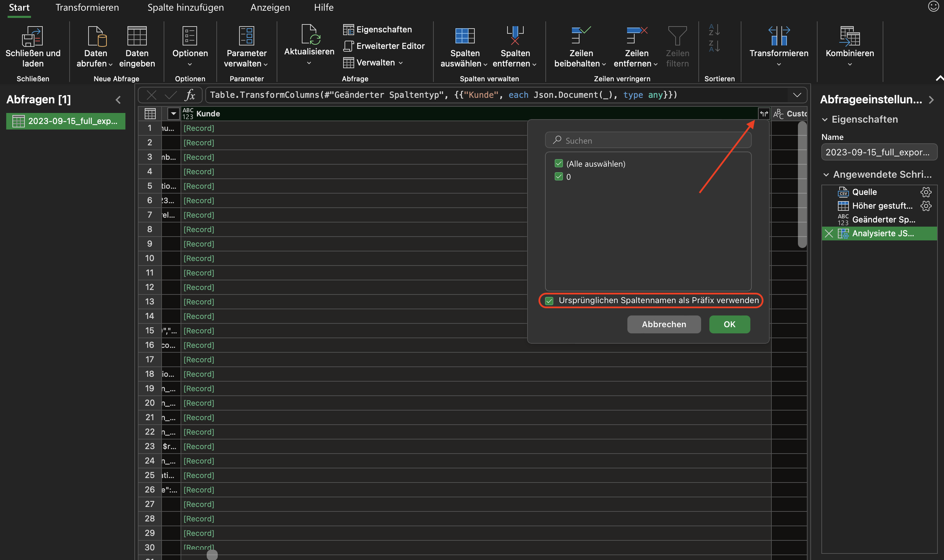Select query 2023-09-15_full_exp
The image size is (944, 560).
pos(66,121)
